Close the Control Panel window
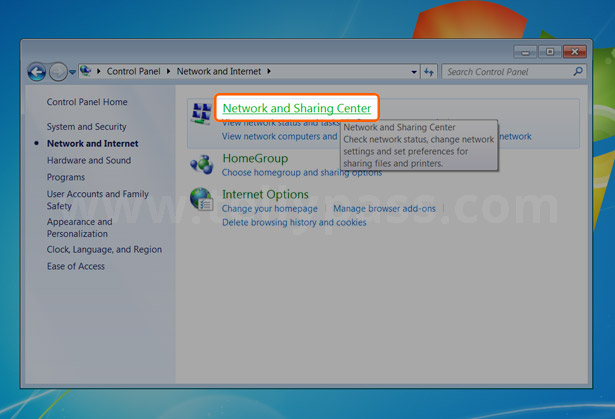Viewport: 615px width, 419px height. click(575, 52)
